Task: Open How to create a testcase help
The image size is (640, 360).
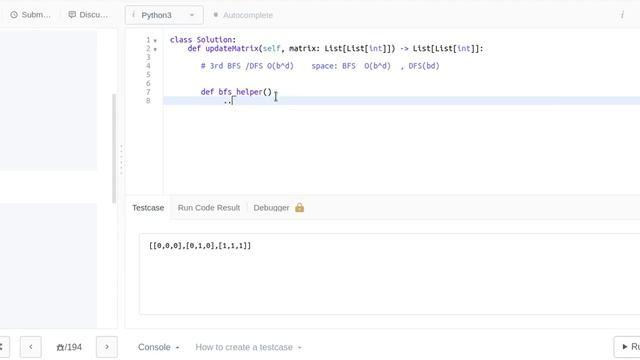Action: point(248,347)
